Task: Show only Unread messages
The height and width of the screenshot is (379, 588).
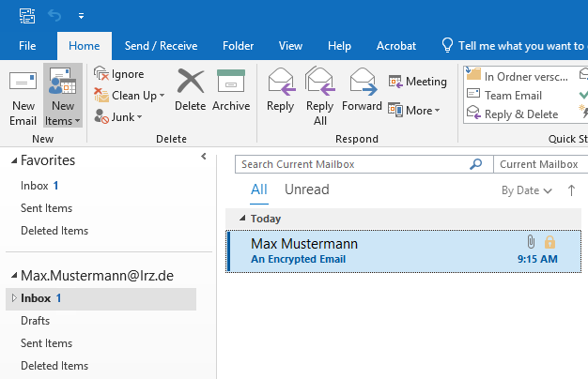Action: (306, 189)
